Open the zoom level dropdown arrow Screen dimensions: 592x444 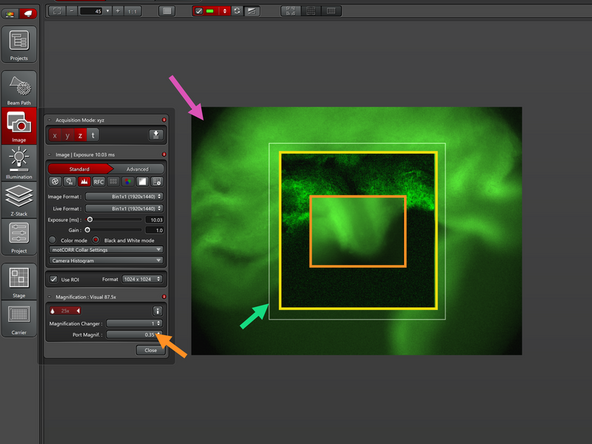108,11
